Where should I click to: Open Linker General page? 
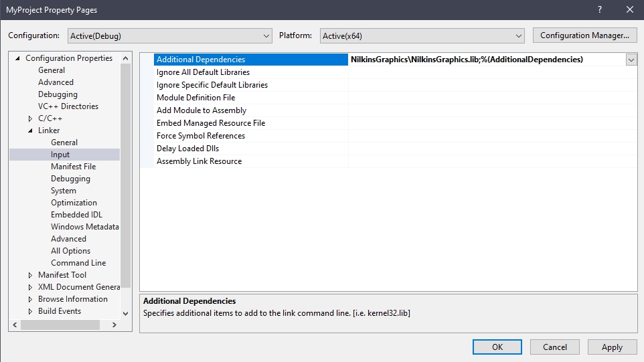(64, 143)
